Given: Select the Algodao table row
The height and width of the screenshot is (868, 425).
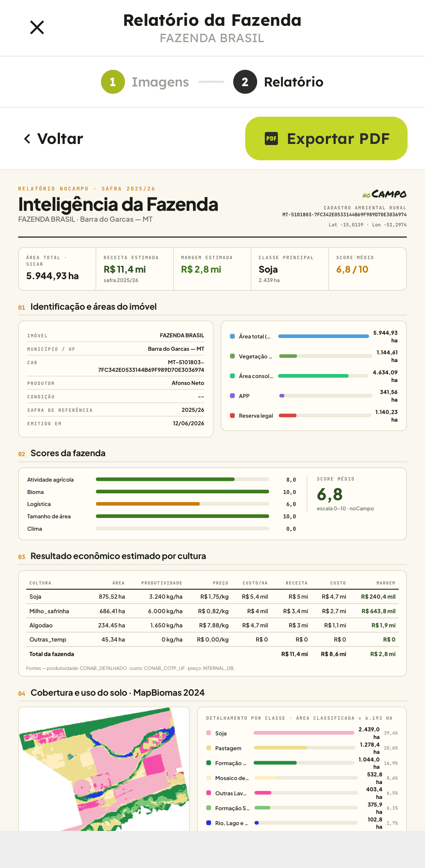Looking at the screenshot, I should pos(212,625).
